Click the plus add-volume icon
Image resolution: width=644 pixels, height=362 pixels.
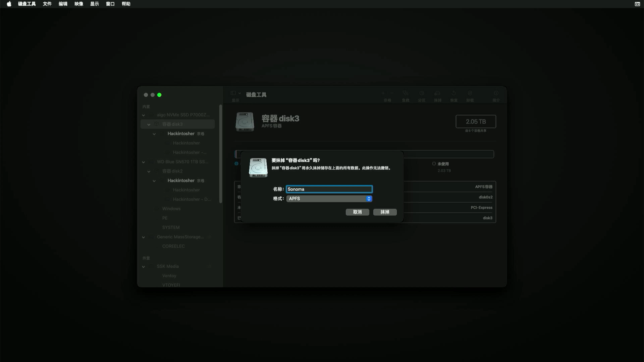[x=383, y=93]
